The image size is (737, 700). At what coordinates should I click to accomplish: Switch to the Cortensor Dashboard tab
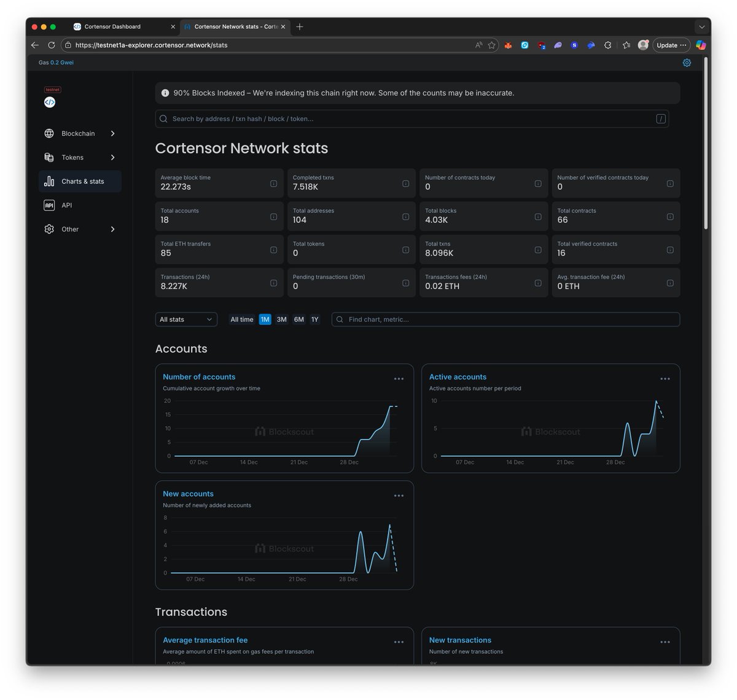tap(123, 26)
